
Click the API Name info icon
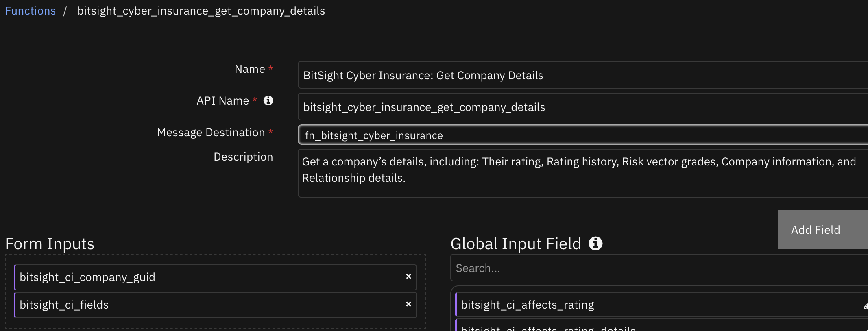(x=268, y=100)
